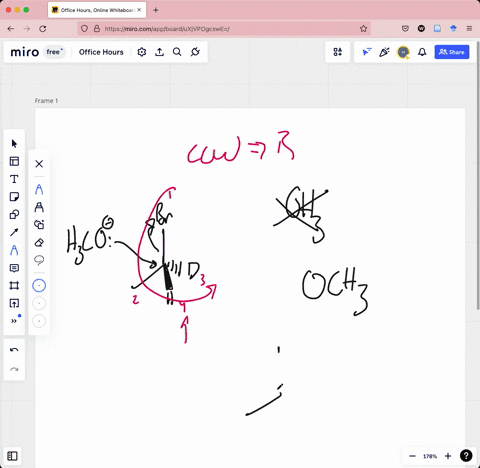
Task: Choose the Smart drawing tool
Action: [x=39, y=225]
